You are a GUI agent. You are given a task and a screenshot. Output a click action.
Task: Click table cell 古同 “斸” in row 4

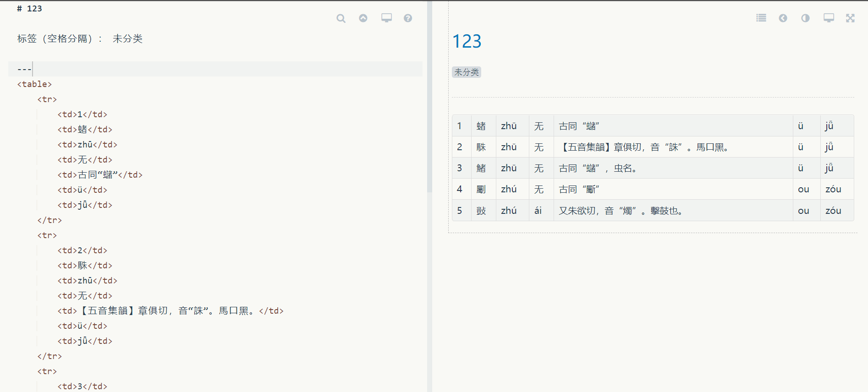673,189
